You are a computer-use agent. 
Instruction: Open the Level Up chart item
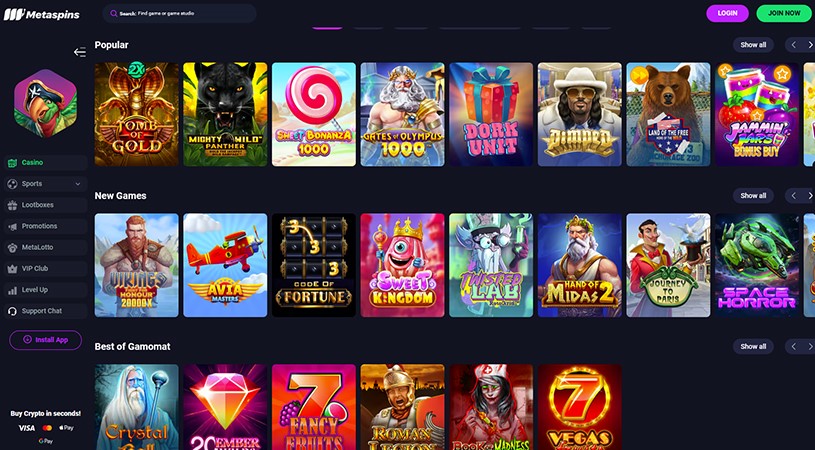click(x=46, y=290)
